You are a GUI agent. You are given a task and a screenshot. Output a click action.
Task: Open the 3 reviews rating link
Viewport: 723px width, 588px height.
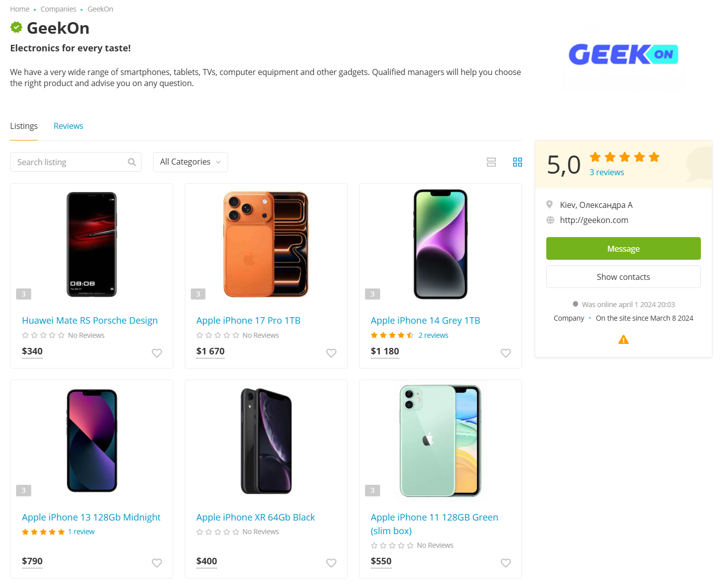(607, 172)
